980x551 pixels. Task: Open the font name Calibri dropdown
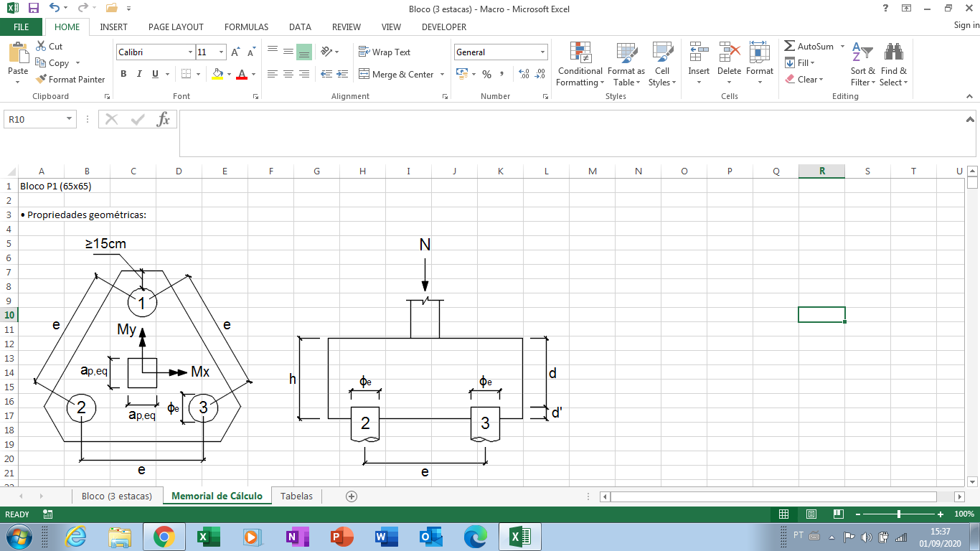190,52
